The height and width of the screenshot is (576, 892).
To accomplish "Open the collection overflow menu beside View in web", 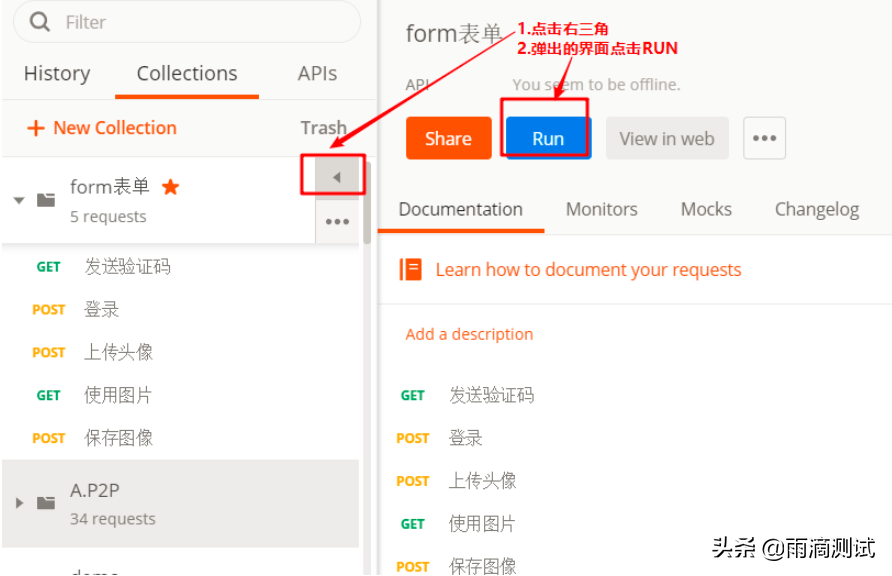I will click(764, 138).
